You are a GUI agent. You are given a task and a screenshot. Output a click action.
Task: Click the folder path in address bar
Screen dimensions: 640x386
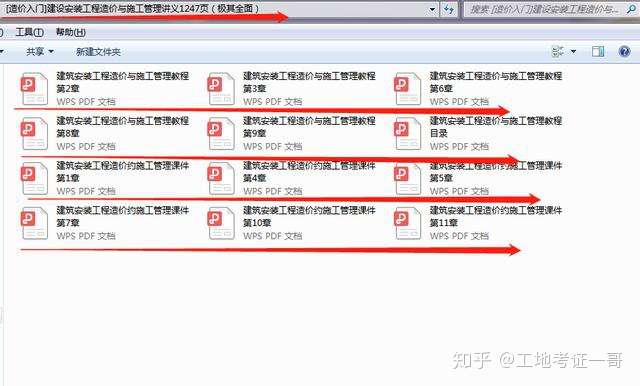tap(132, 8)
